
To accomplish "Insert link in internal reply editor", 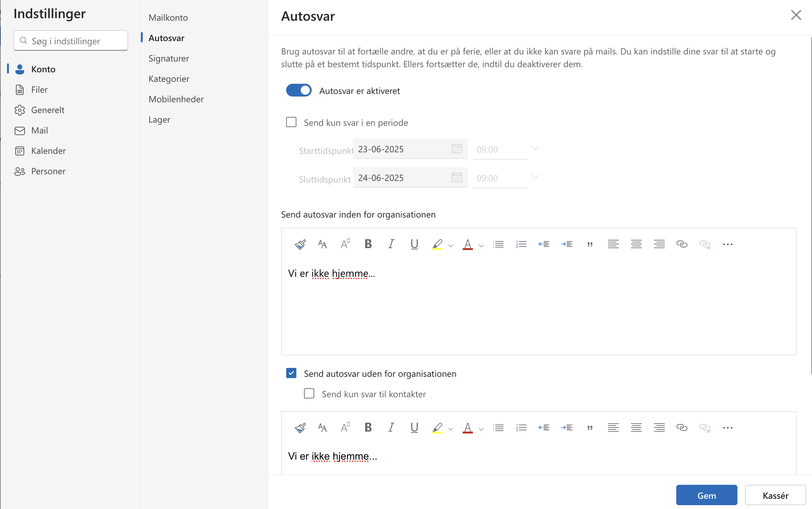I will tap(682, 244).
